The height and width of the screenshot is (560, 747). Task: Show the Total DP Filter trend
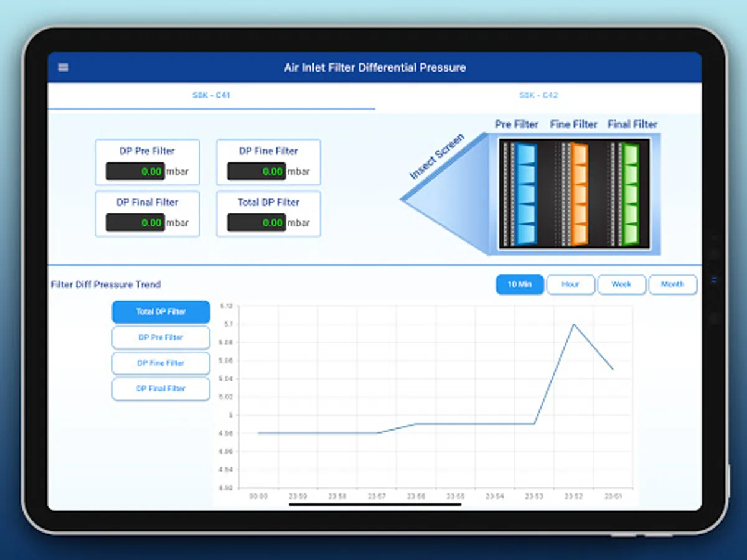click(161, 312)
